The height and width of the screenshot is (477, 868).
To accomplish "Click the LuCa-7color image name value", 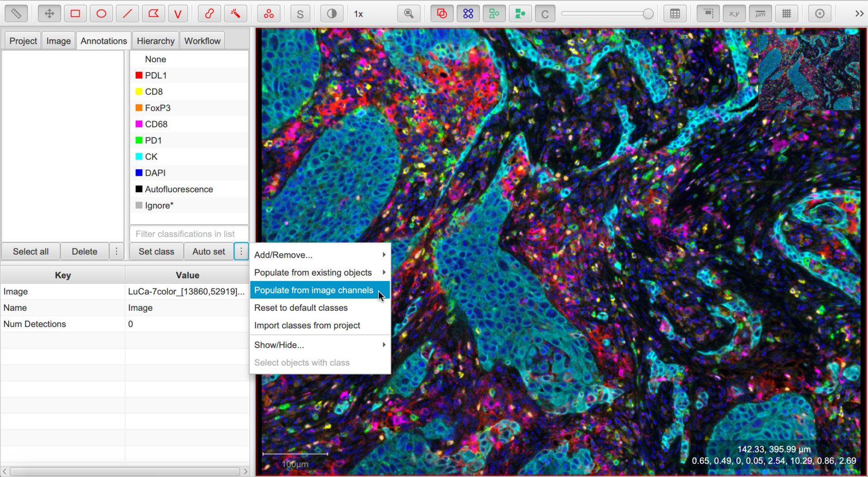I will pos(186,291).
